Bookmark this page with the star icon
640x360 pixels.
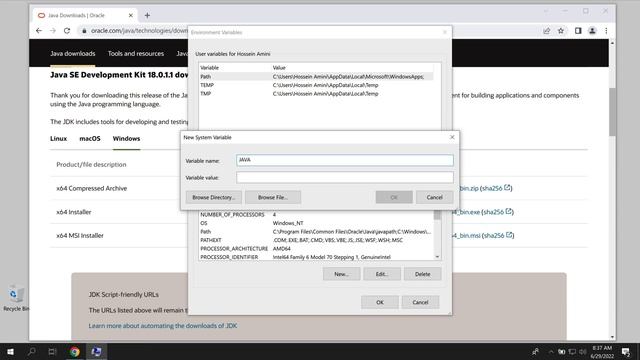561,31
